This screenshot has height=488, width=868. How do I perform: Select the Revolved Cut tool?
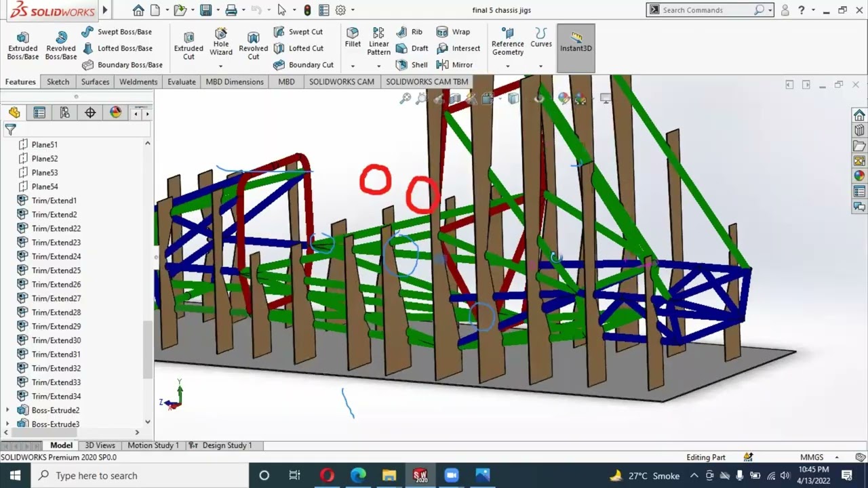(x=254, y=46)
